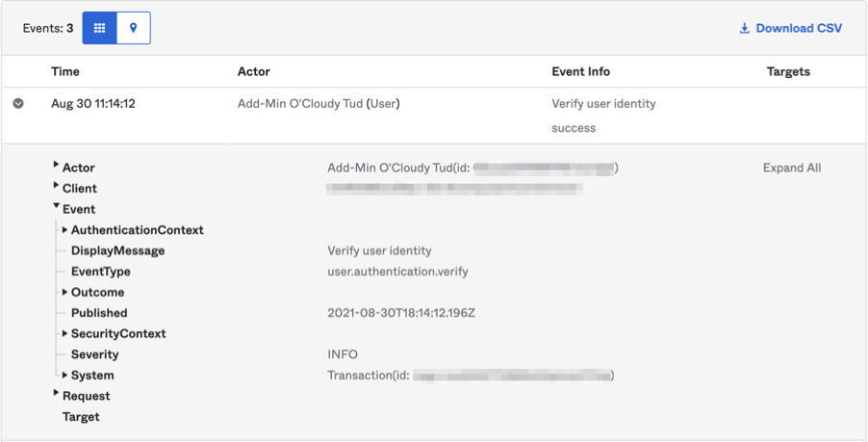Image resolution: width=868 pixels, height=442 pixels.
Task: Click the user.authentication.verify EventType value
Action: 397,272
